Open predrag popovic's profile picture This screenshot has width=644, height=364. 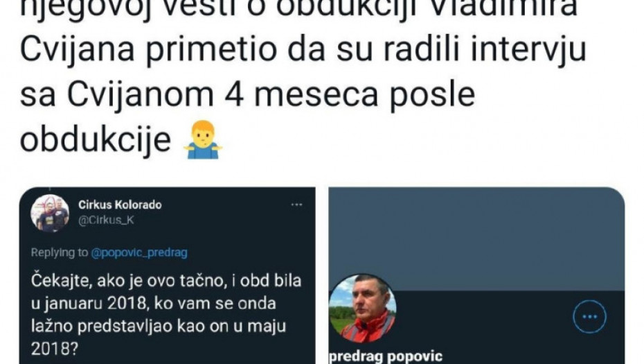coord(363,309)
